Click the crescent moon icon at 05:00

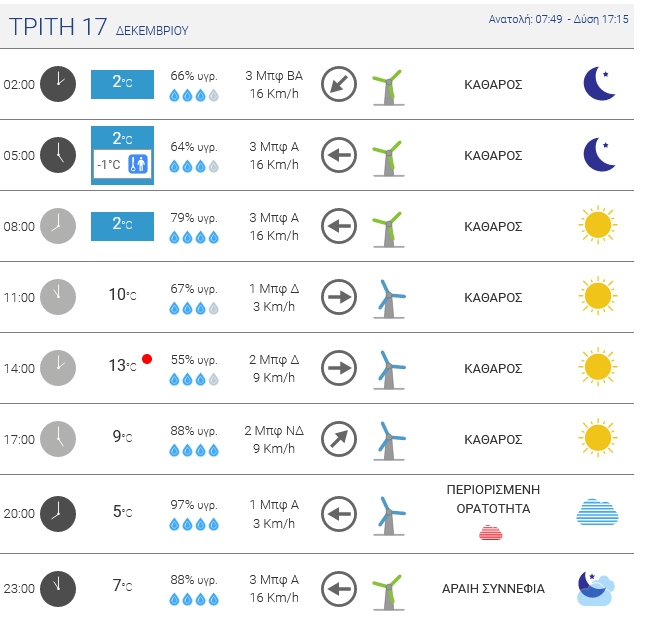pyautogui.click(x=598, y=155)
